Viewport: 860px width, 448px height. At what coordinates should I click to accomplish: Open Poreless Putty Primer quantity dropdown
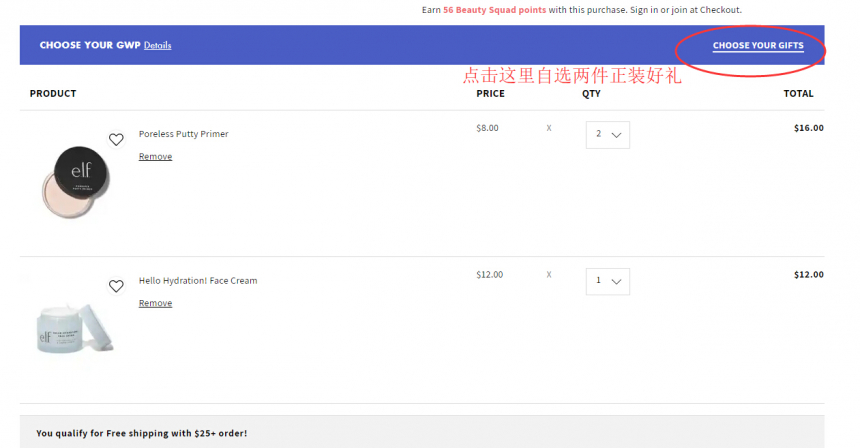pyautogui.click(x=608, y=134)
